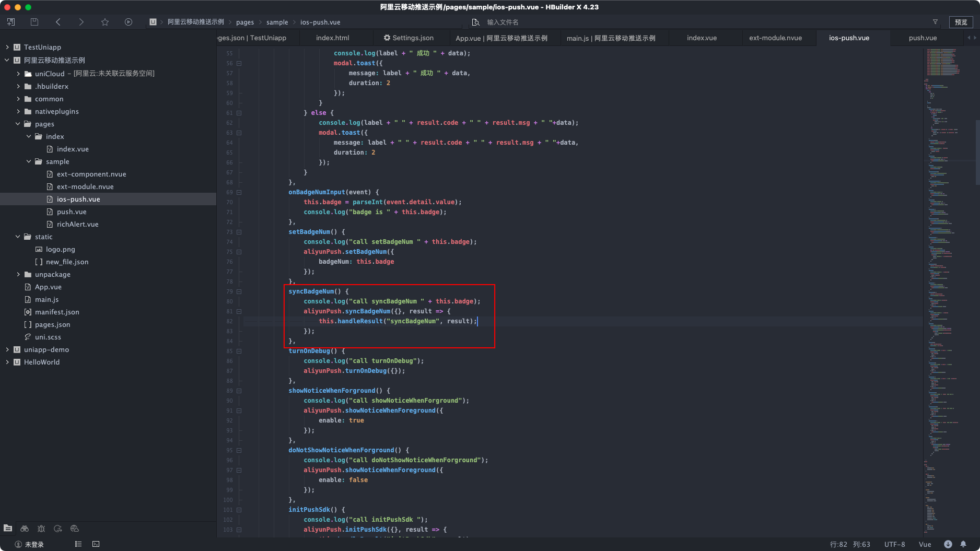Image resolution: width=980 pixels, height=551 pixels.
Task: Toggle code fold on line 89
Action: (239, 391)
